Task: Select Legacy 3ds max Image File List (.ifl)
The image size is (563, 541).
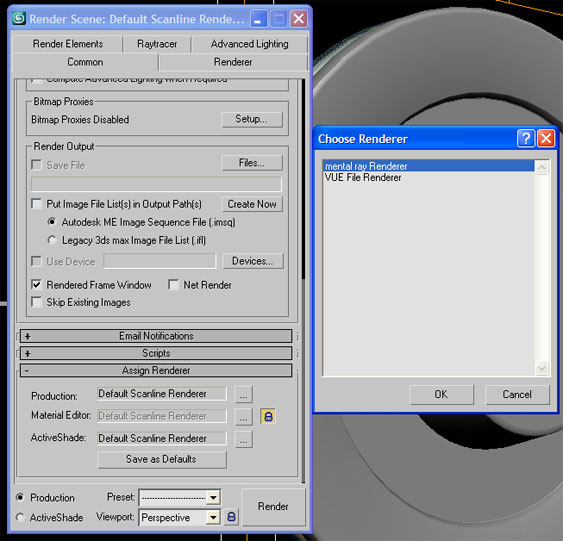Action: point(52,240)
